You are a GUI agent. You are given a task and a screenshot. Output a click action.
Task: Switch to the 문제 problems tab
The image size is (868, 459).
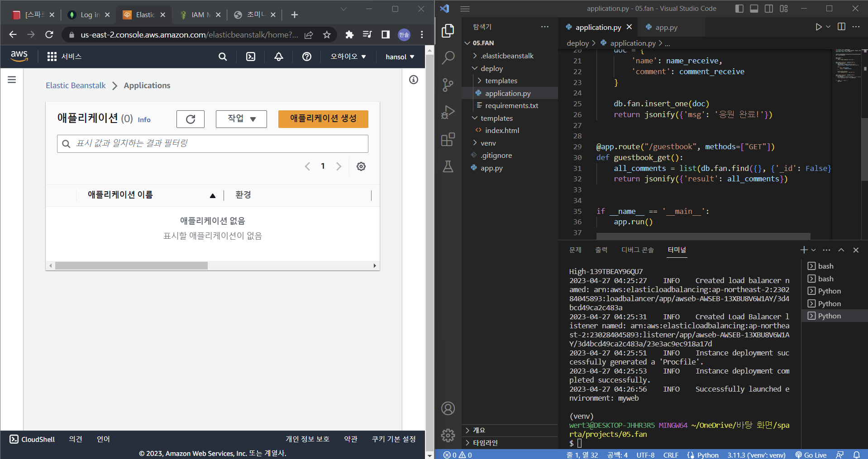575,250
